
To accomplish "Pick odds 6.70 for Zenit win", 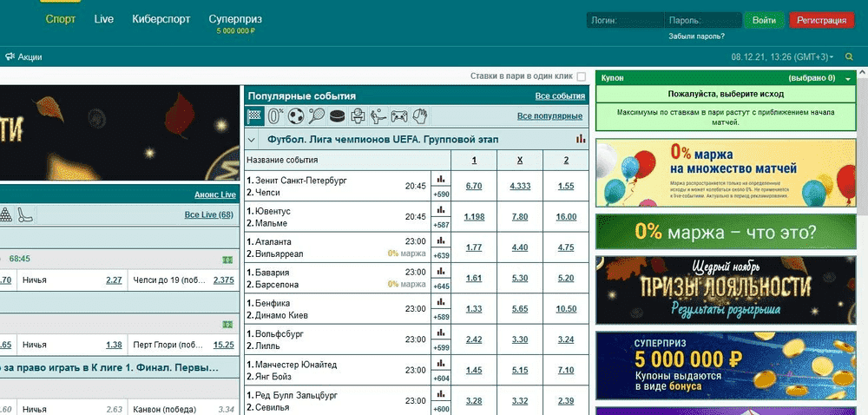I will pos(473,186).
